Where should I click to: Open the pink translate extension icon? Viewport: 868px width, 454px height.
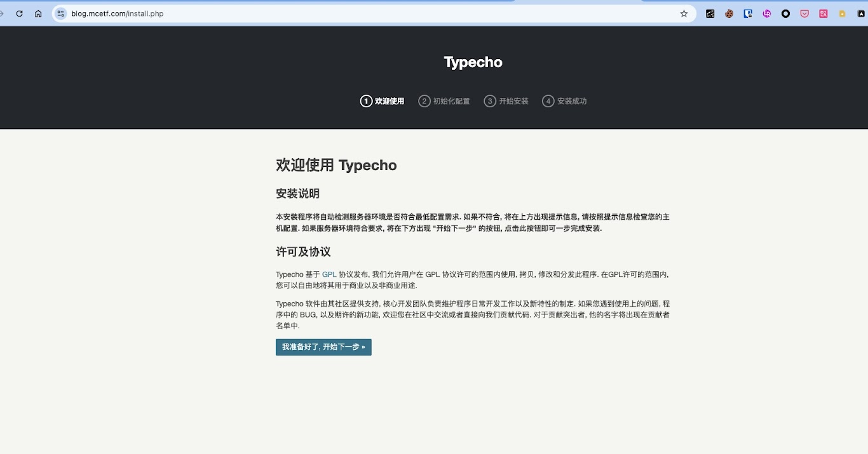coord(824,13)
